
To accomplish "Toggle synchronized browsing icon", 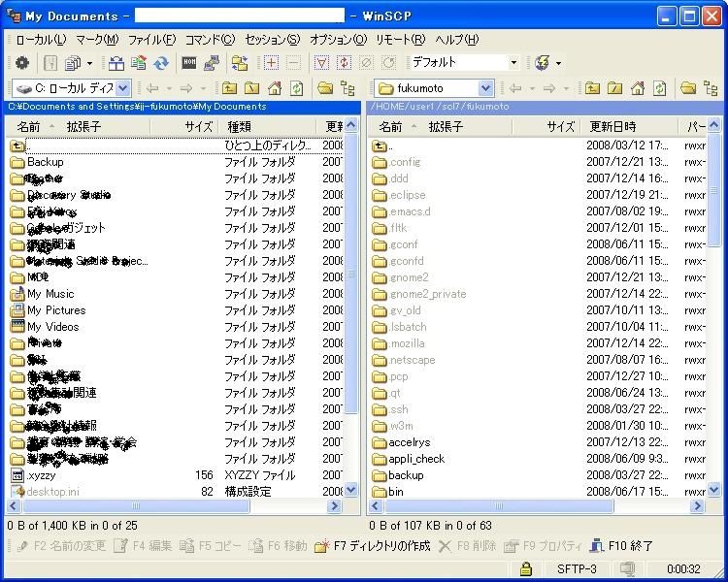I will [x=240, y=63].
